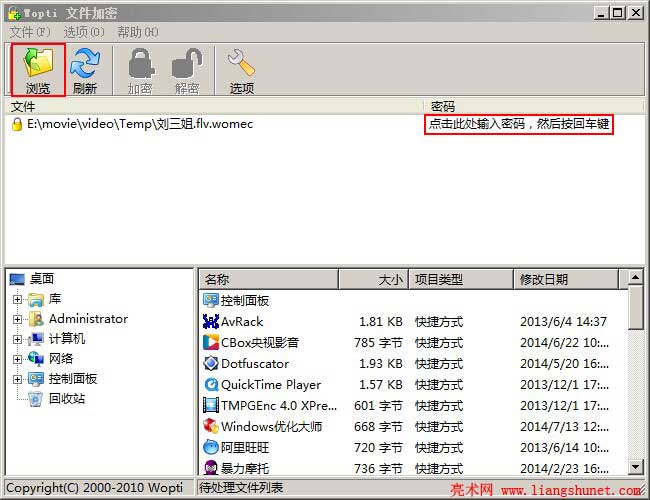Click the Copyright(C) 2000-2010 Wopti status text
The image size is (650, 500).
(x=94, y=488)
